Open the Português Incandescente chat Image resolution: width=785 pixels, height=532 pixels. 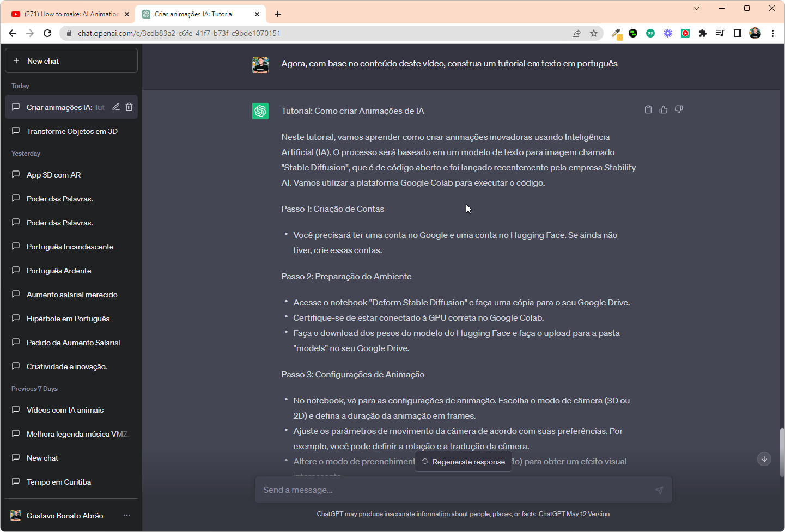tap(71, 247)
